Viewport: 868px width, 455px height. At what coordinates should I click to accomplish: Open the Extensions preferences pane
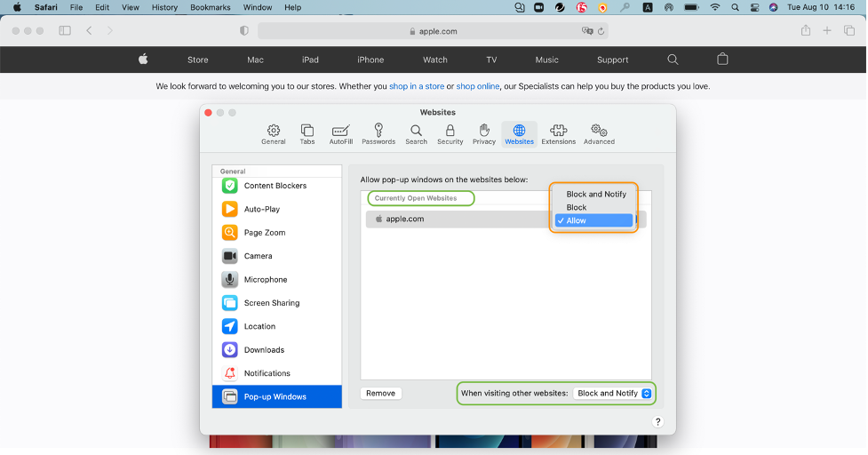click(558, 134)
